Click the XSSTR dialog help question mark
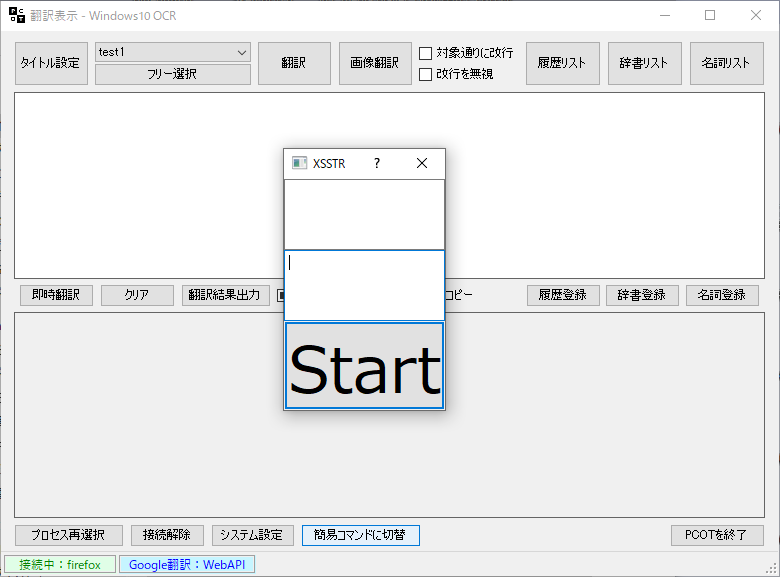 click(x=377, y=163)
